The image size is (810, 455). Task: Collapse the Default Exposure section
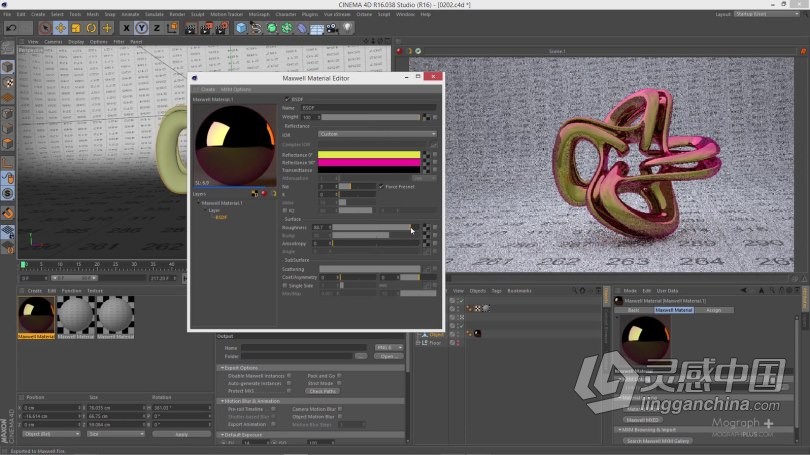tap(223, 435)
